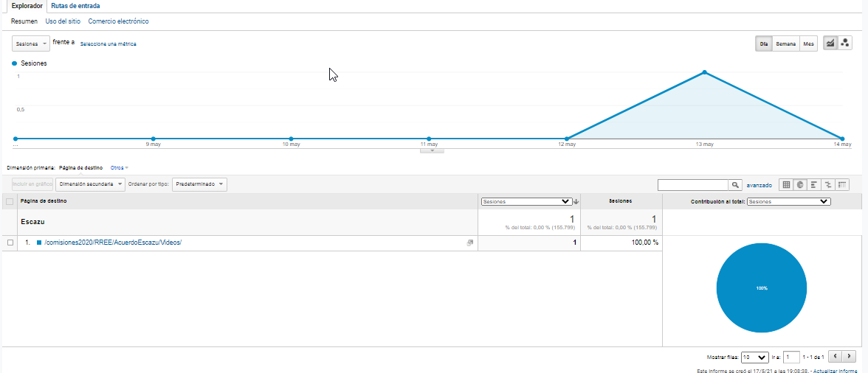Open the Contribución al total Sesiones select
Image resolution: width=868 pixels, height=373 pixels.
click(789, 202)
